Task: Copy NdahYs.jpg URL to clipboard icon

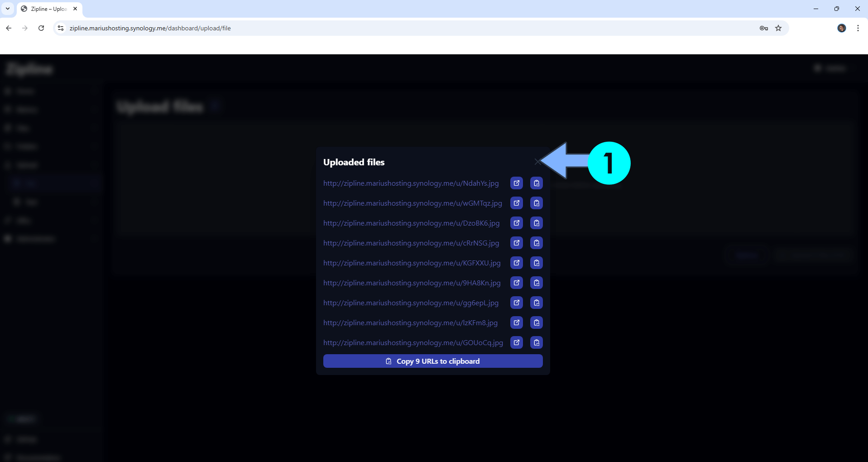Action: click(x=537, y=183)
